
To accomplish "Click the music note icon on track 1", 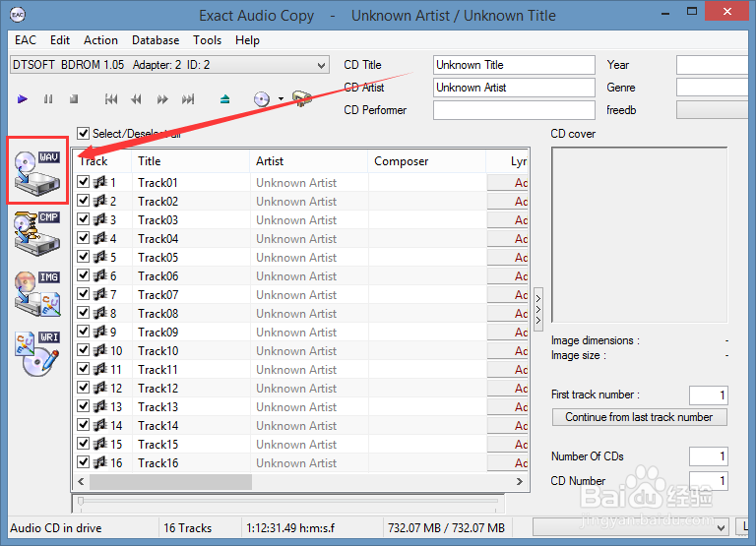I will click(99, 182).
